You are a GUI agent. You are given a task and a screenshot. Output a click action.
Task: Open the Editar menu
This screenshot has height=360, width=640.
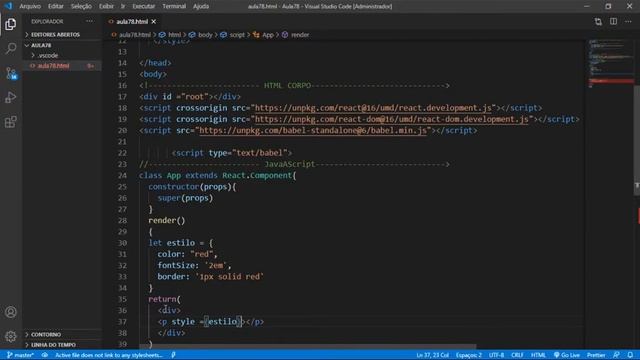(56, 6)
